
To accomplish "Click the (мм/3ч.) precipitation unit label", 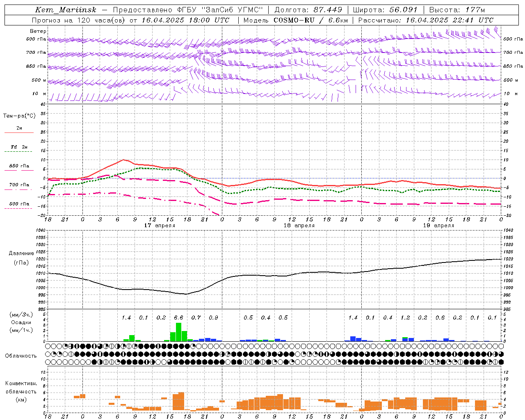I will click(21, 315).
